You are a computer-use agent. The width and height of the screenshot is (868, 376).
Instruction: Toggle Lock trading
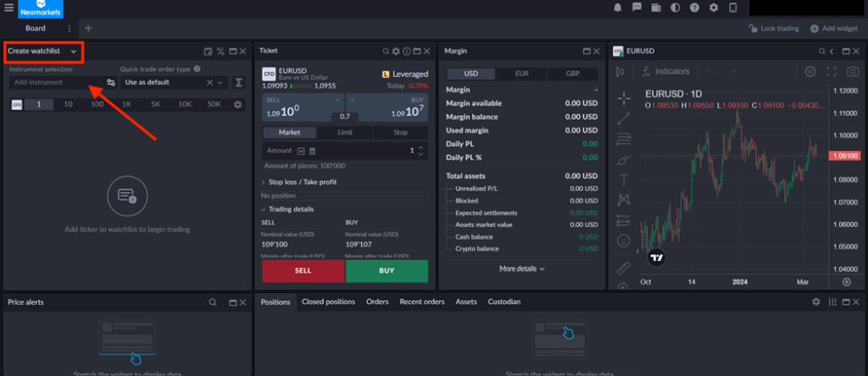pos(774,28)
